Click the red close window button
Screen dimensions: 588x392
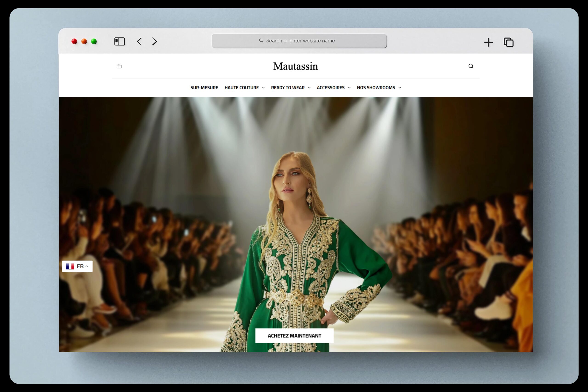click(x=74, y=41)
